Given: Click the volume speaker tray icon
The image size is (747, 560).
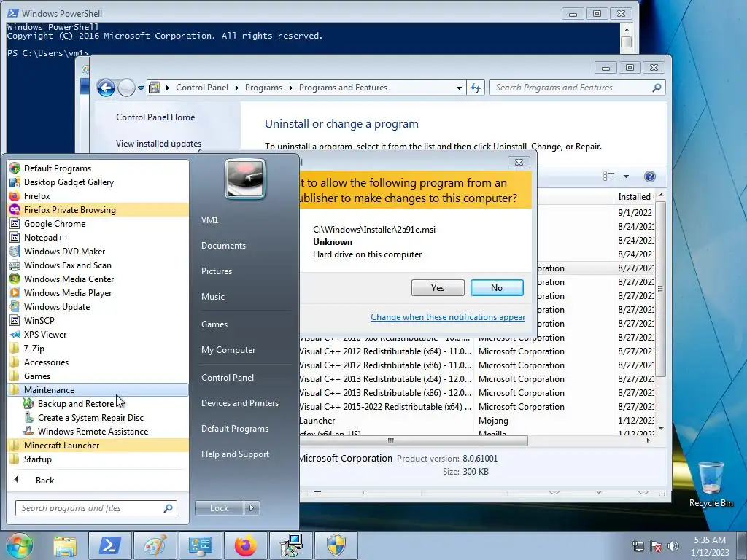Looking at the screenshot, I should coord(673,546).
